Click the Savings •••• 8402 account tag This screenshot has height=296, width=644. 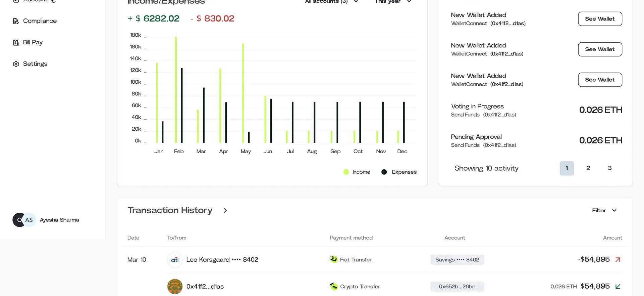pyautogui.click(x=457, y=260)
